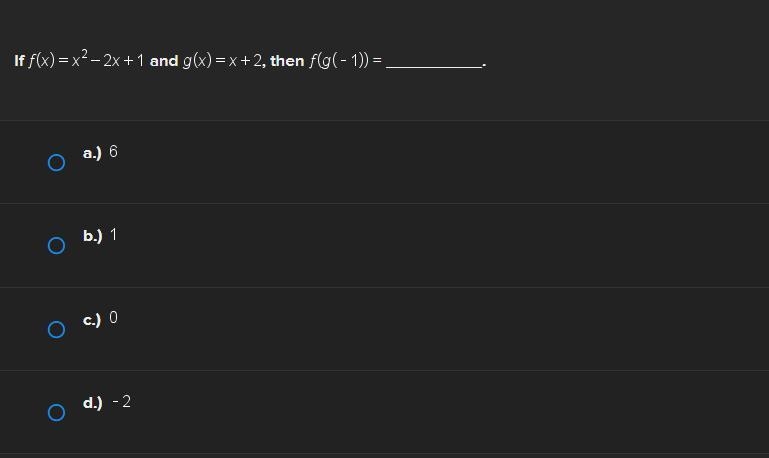Select the answer value -2
This screenshot has height=458, width=769.
pos(122,402)
